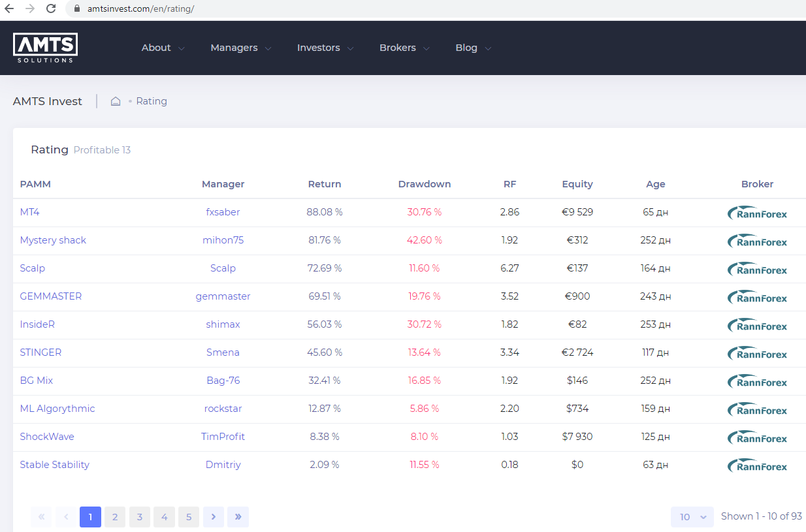Viewport: 806px width, 532px height.
Task: Open the Managers dropdown menu
Action: click(240, 48)
